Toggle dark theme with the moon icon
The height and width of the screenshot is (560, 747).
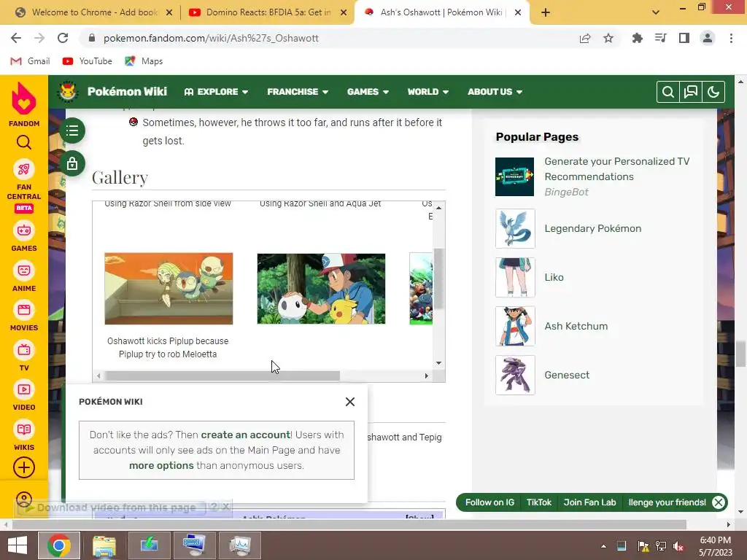[713, 92]
